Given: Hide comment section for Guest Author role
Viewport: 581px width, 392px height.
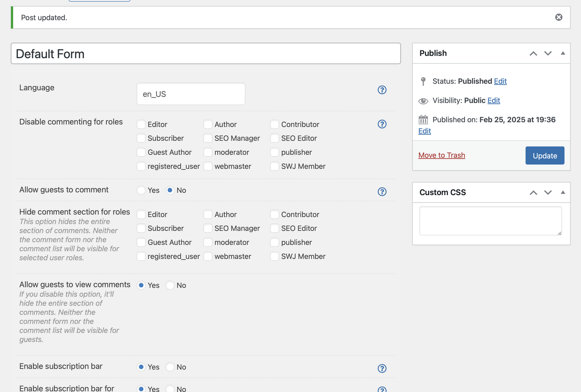Looking at the screenshot, I should click(141, 242).
